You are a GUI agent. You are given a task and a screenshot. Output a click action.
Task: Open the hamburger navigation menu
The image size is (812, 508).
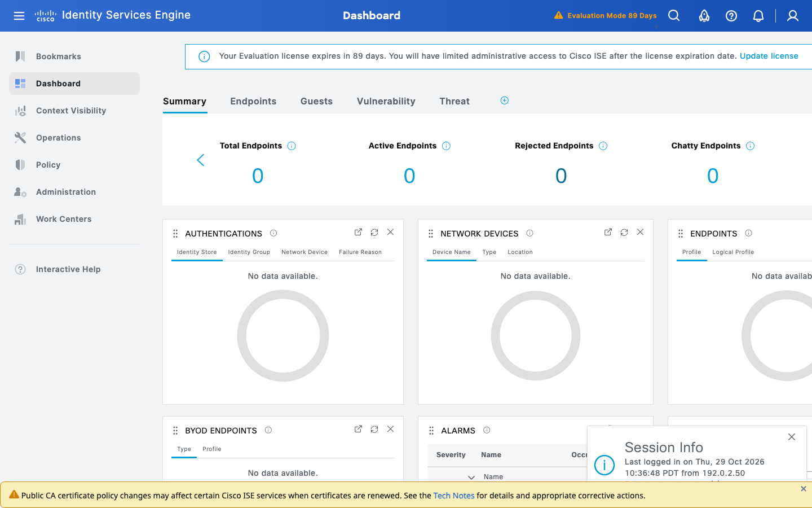(x=19, y=16)
